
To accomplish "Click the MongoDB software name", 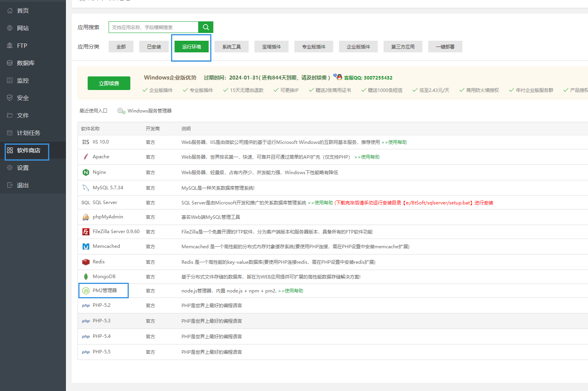I will click(104, 277).
